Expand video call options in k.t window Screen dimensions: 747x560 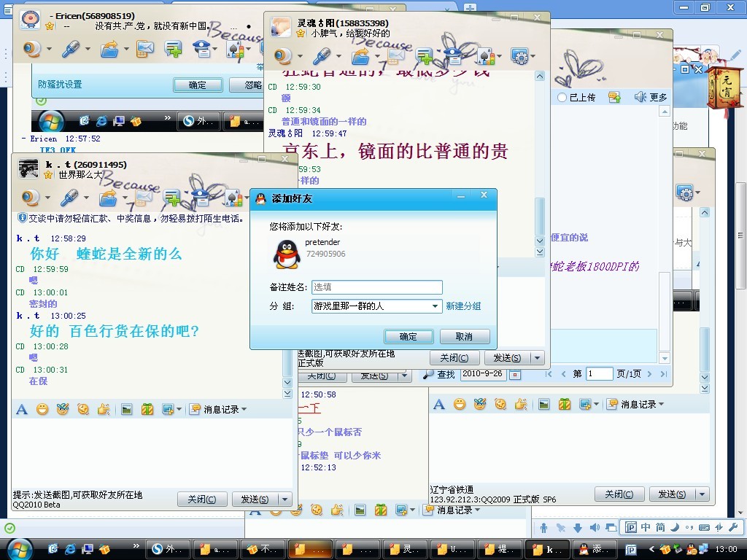coord(47,198)
